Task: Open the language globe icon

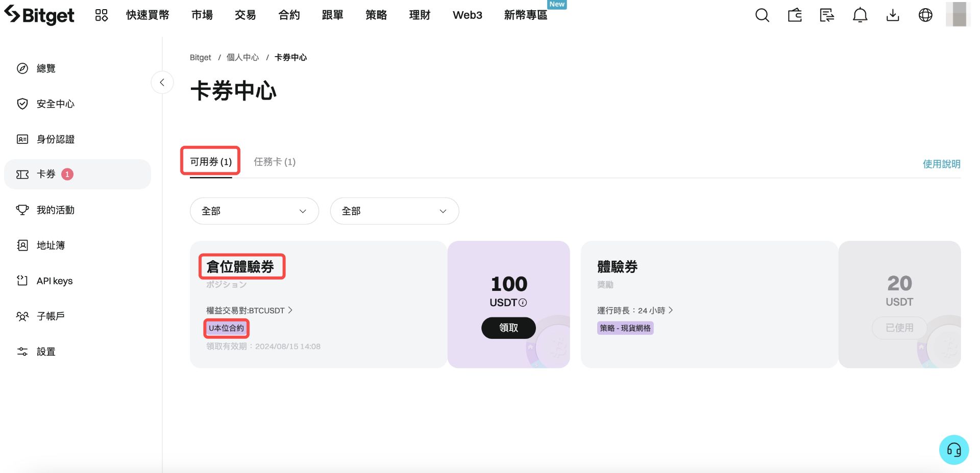Action: [925, 15]
